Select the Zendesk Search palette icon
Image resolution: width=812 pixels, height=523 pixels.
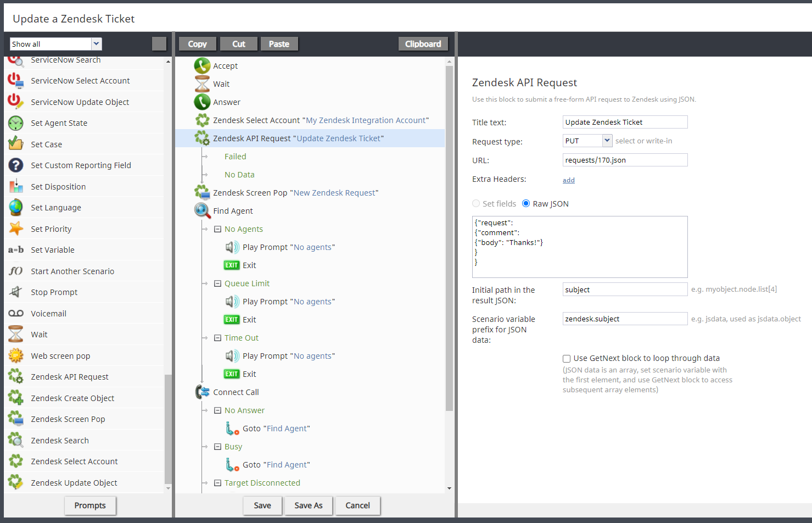[x=15, y=440]
